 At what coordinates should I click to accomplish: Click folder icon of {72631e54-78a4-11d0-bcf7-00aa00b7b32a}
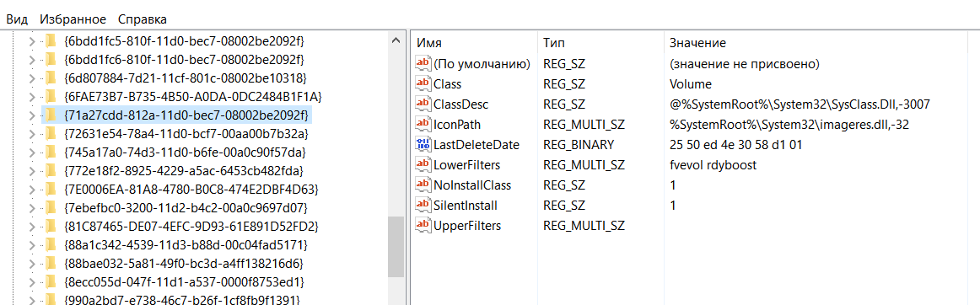51,134
